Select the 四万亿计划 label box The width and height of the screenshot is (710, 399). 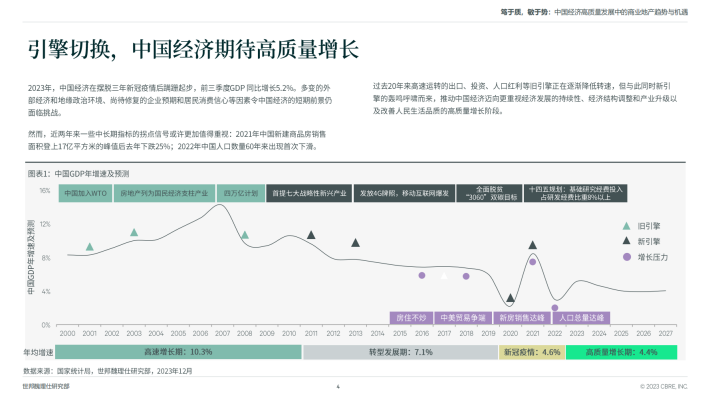[x=241, y=193]
